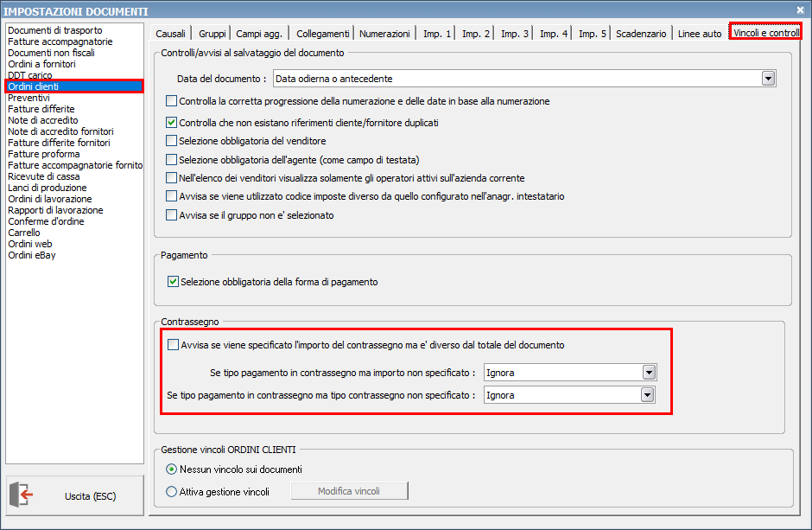Open the Scadenzario tab
812x530 pixels.
(641, 34)
